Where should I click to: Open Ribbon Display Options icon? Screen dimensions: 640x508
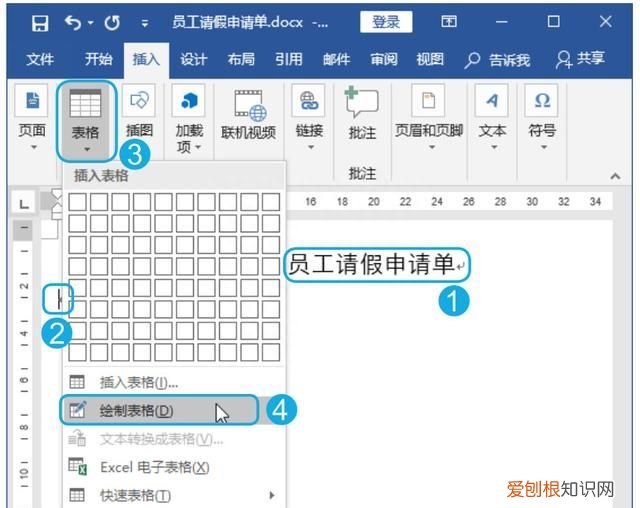[x=449, y=21]
